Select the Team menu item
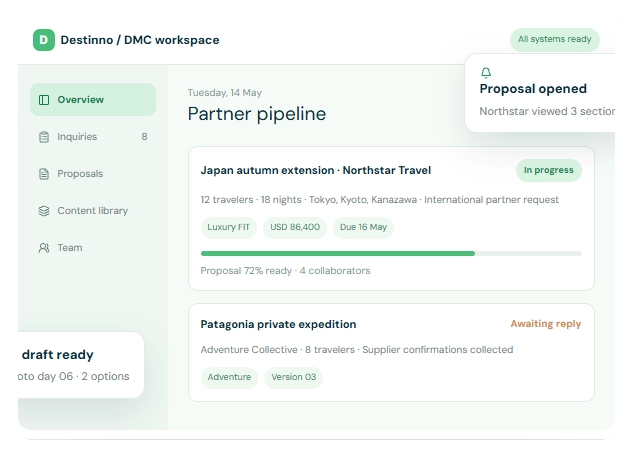This screenshot has height=450, width=634. [93, 247]
